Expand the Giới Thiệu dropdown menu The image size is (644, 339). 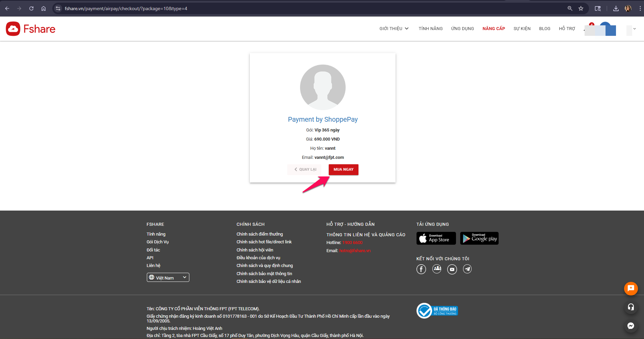(x=394, y=29)
